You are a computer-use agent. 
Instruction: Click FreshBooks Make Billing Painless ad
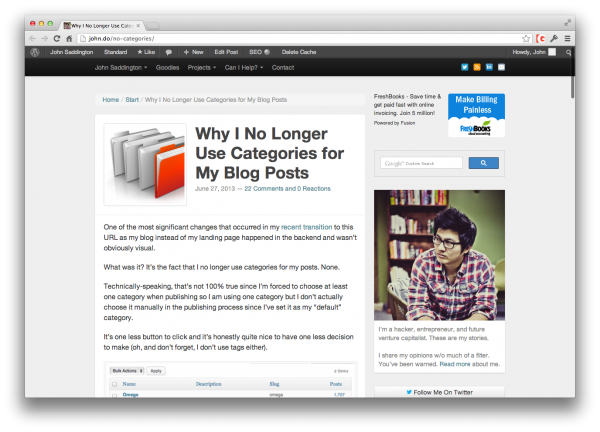coord(476,115)
